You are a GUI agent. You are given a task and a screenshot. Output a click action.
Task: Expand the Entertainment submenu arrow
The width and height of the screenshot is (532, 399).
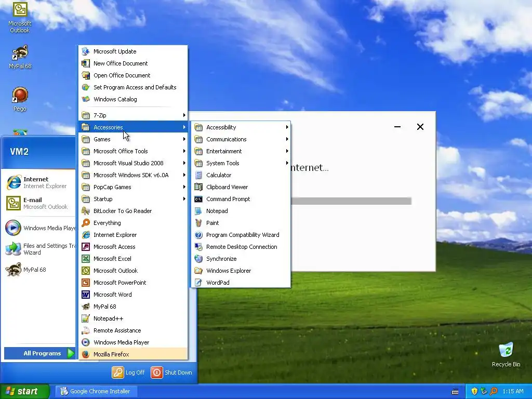click(x=287, y=151)
